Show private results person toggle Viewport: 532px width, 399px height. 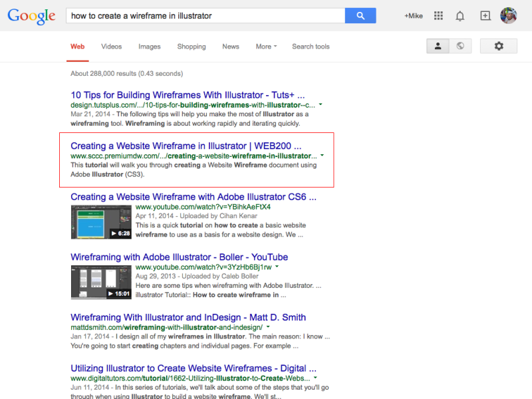[x=438, y=46]
